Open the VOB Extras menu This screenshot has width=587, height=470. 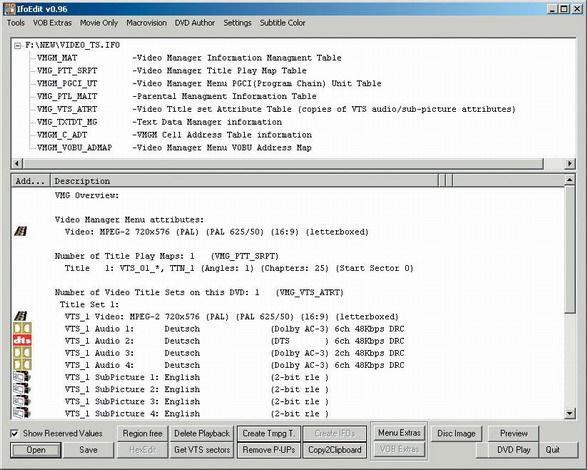click(x=52, y=23)
